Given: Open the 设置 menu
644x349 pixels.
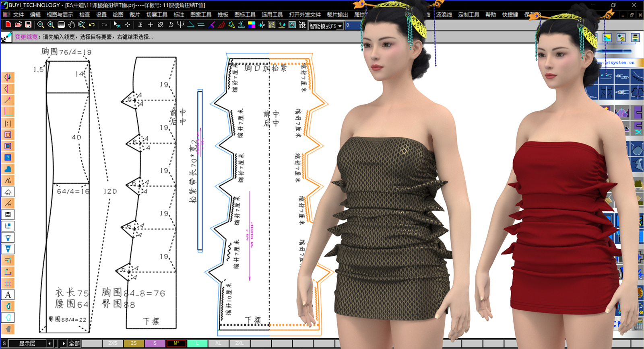Looking at the screenshot, I should click(101, 14).
